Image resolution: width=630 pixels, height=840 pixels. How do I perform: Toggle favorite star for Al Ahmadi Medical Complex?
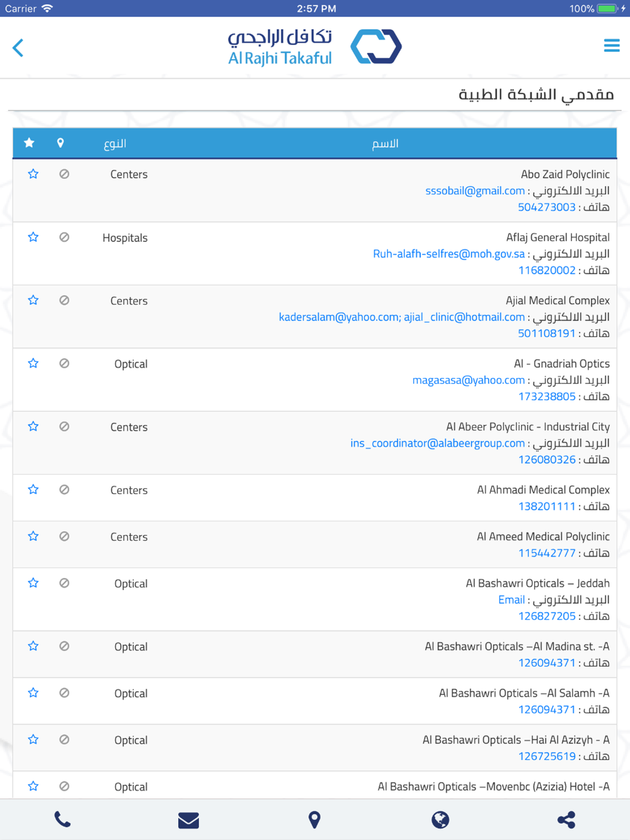33,489
